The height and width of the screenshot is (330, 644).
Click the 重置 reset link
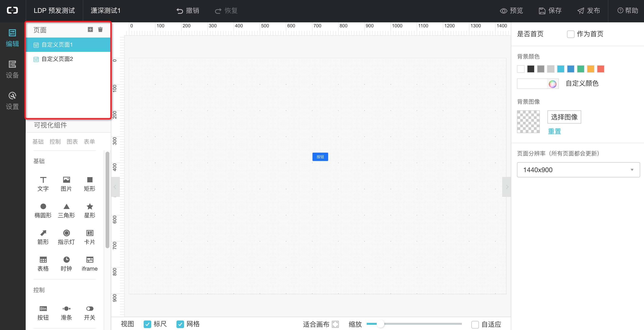tap(554, 131)
